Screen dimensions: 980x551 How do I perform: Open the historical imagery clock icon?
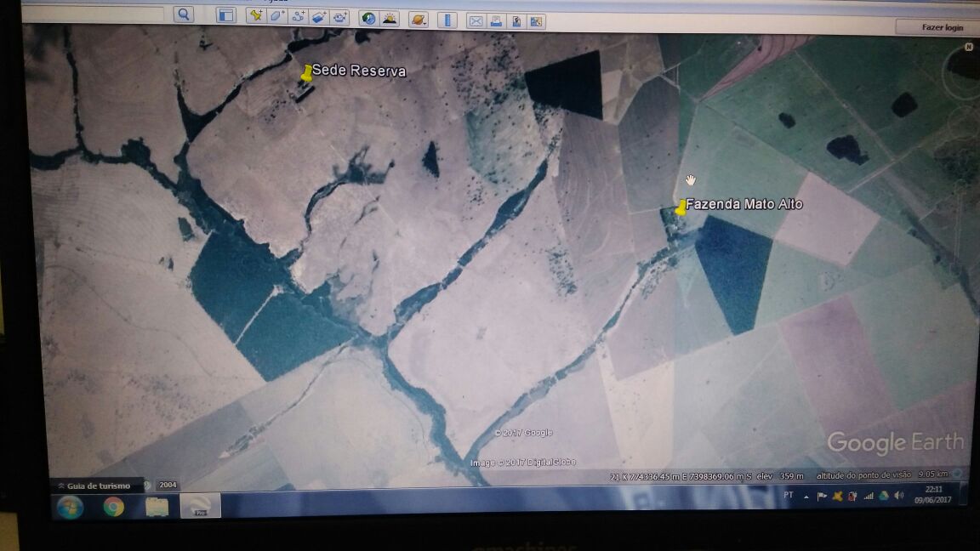368,19
